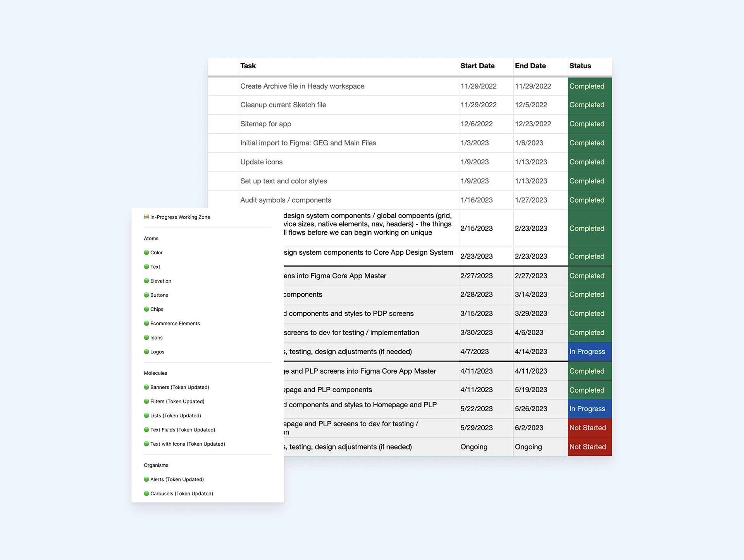The height and width of the screenshot is (560, 744).
Task: Select the Icons page
Action: [x=157, y=338]
